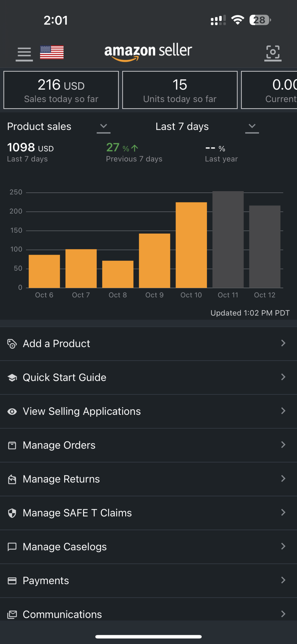Tap the amazon seller logo
The width and height of the screenshot is (297, 644).
tap(148, 52)
